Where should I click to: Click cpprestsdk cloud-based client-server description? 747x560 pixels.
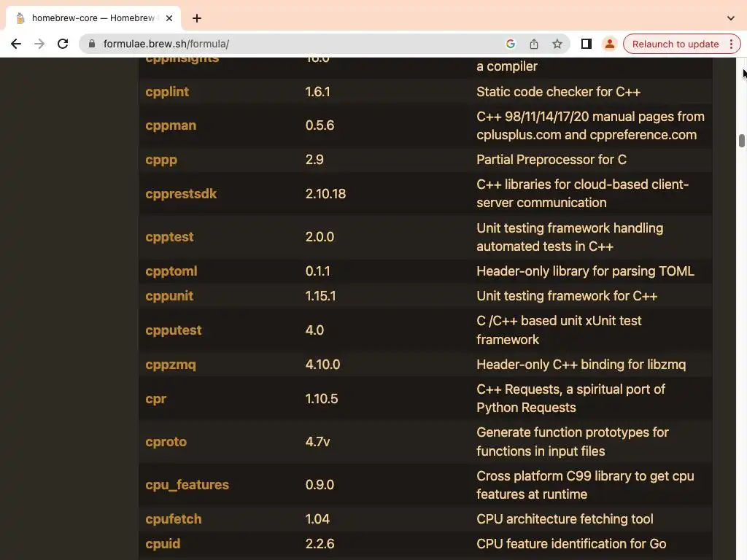click(x=583, y=193)
